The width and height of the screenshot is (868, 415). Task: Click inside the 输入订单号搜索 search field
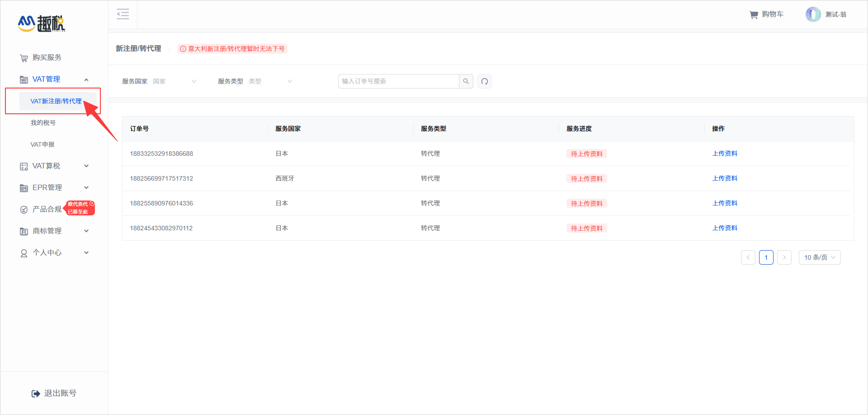tap(398, 81)
